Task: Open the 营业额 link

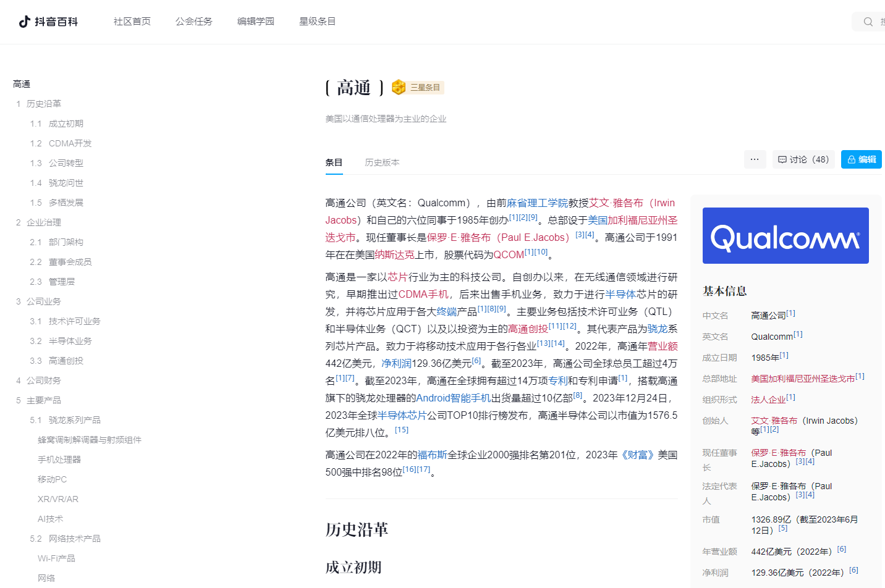Action: click(663, 346)
